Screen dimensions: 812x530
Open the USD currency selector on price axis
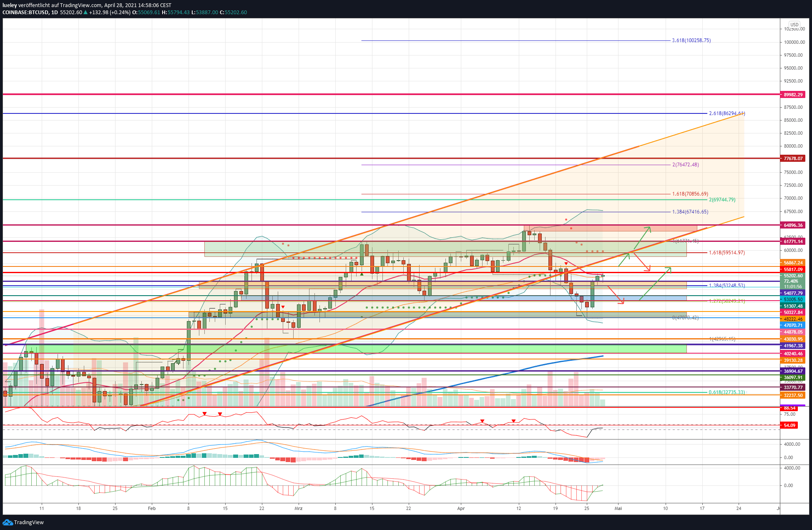pyautogui.click(x=794, y=25)
